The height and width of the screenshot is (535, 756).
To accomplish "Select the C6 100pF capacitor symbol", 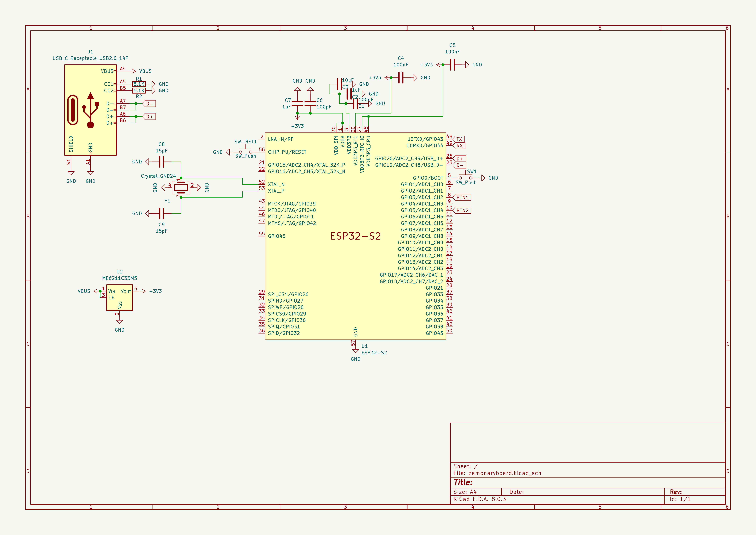I will point(310,103).
